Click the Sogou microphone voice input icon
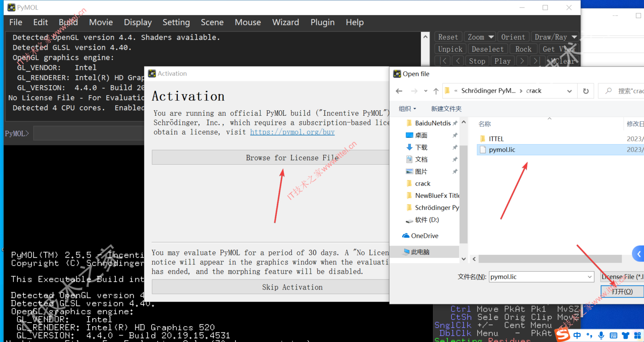The width and height of the screenshot is (644, 342). (601, 335)
